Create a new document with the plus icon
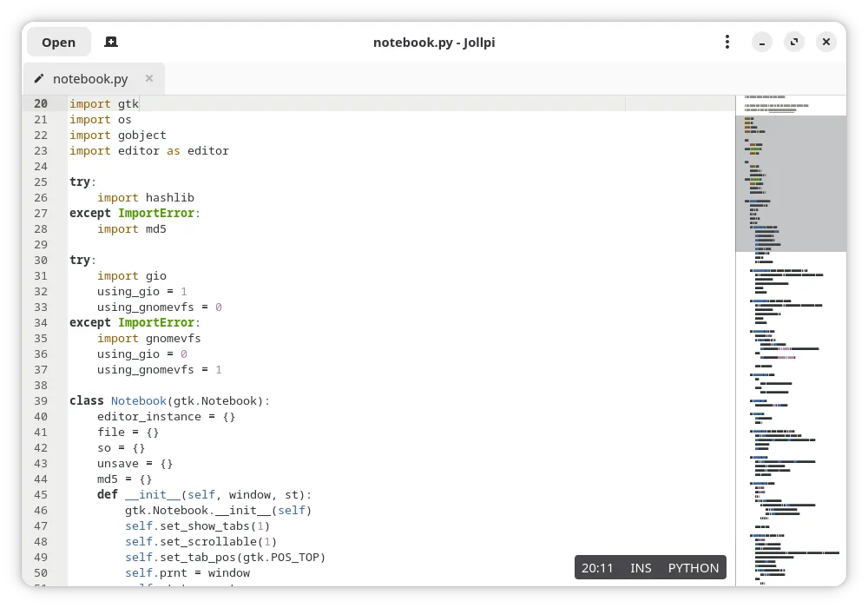Image resolution: width=868 pixels, height=608 pixels. 111,42
